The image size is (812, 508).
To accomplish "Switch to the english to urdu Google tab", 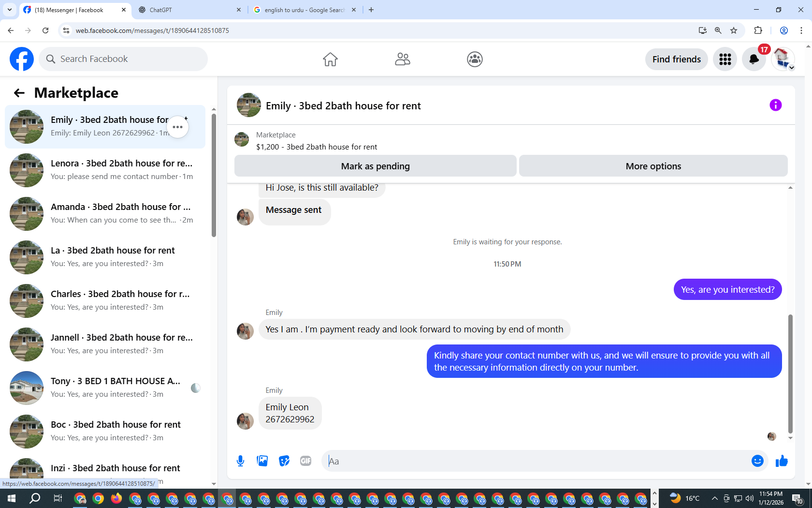I will coord(304,10).
